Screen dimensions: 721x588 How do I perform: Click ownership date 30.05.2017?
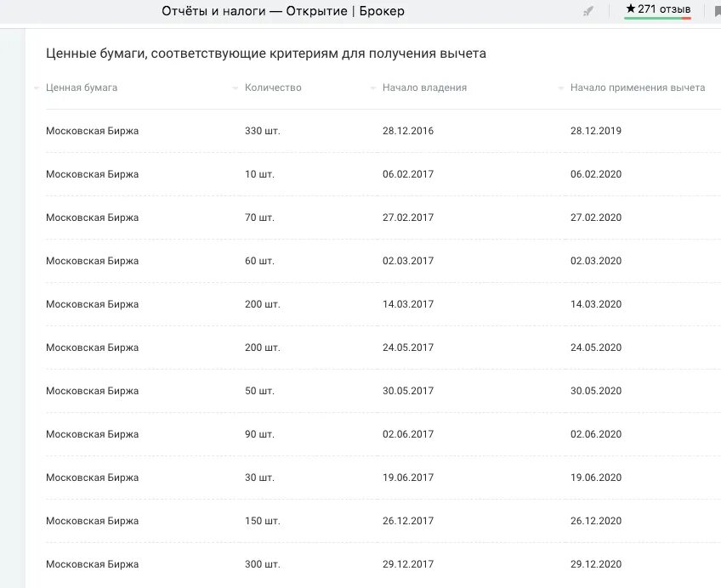(x=408, y=391)
